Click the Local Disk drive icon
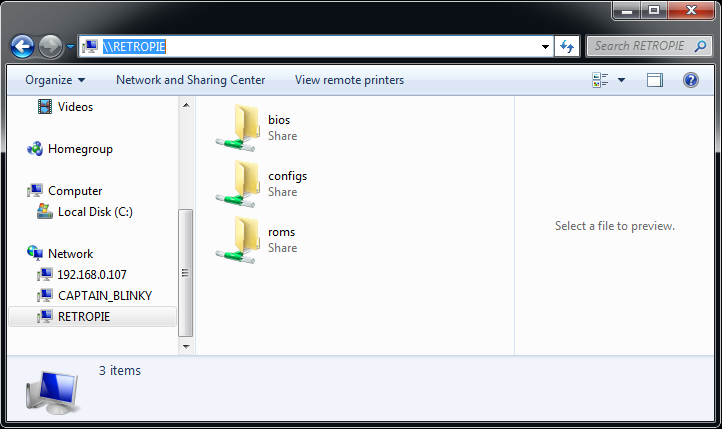722x429 pixels. 45,212
